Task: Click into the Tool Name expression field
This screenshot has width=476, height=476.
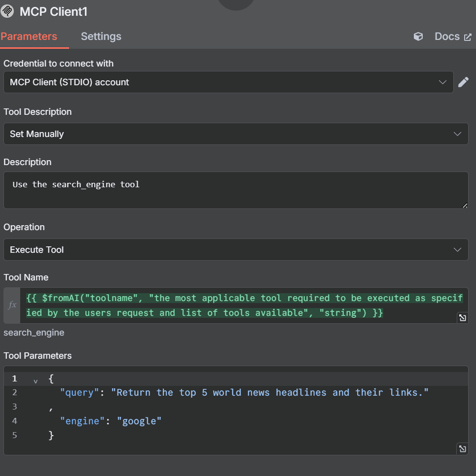Action: pos(244,306)
